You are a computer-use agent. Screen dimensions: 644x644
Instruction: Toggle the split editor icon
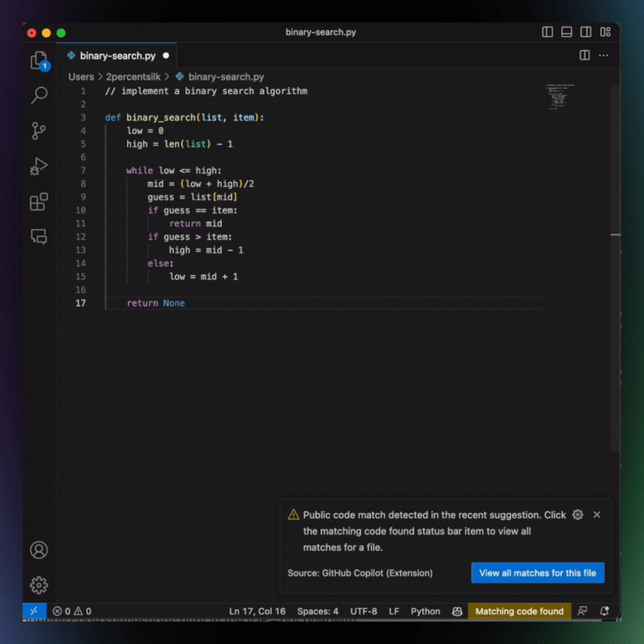583,55
